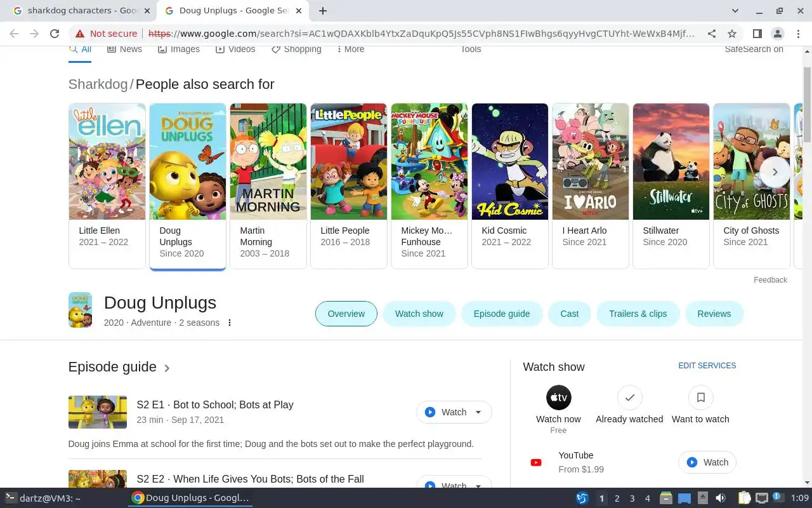This screenshot has height=508, width=812.
Task: Watch now on Apple TV icon
Action: pos(559,398)
